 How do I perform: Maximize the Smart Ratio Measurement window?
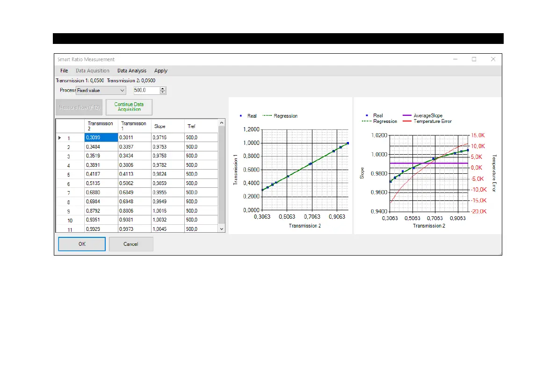[x=474, y=59]
